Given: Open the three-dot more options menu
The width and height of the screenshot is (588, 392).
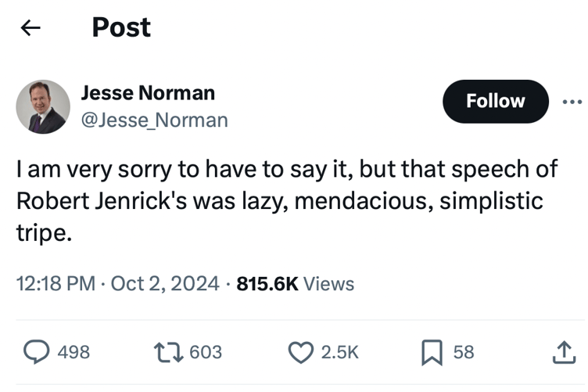Looking at the screenshot, I should pyautogui.click(x=572, y=102).
